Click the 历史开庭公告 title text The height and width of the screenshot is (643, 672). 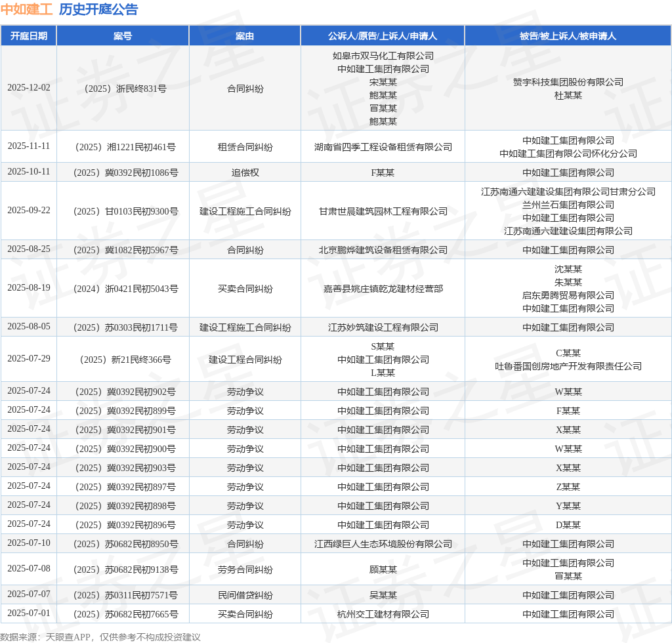(98, 9)
